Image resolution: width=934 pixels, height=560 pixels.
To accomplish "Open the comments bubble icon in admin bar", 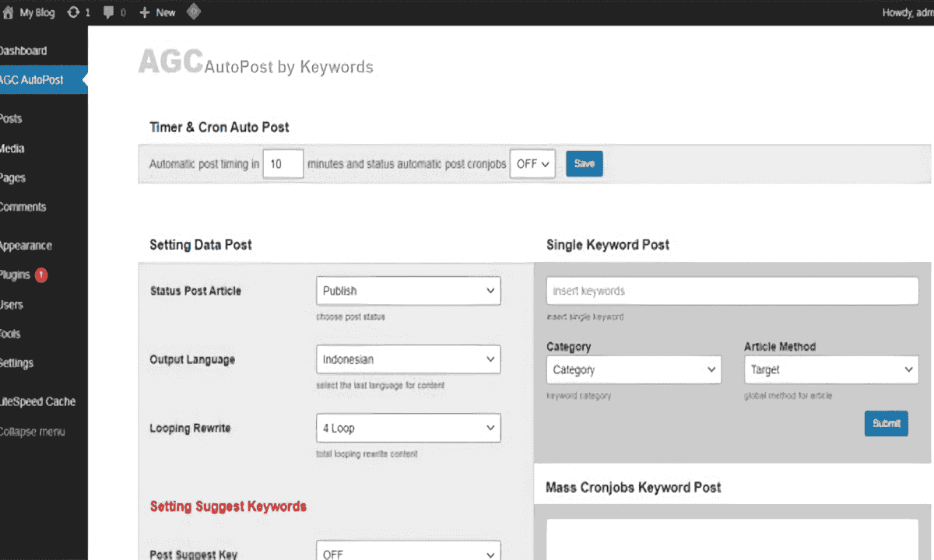I will pos(109,12).
